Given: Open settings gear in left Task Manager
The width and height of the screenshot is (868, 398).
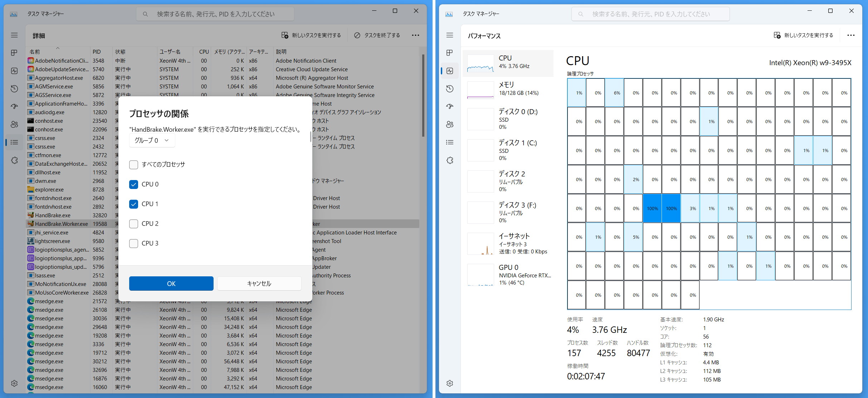Looking at the screenshot, I should pyautogui.click(x=14, y=383).
